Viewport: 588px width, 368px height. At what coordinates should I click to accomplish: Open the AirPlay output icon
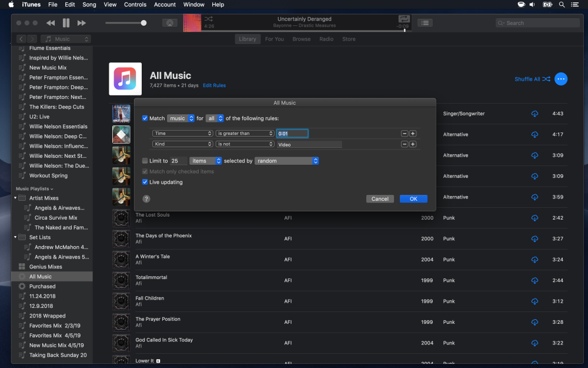[x=169, y=23]
